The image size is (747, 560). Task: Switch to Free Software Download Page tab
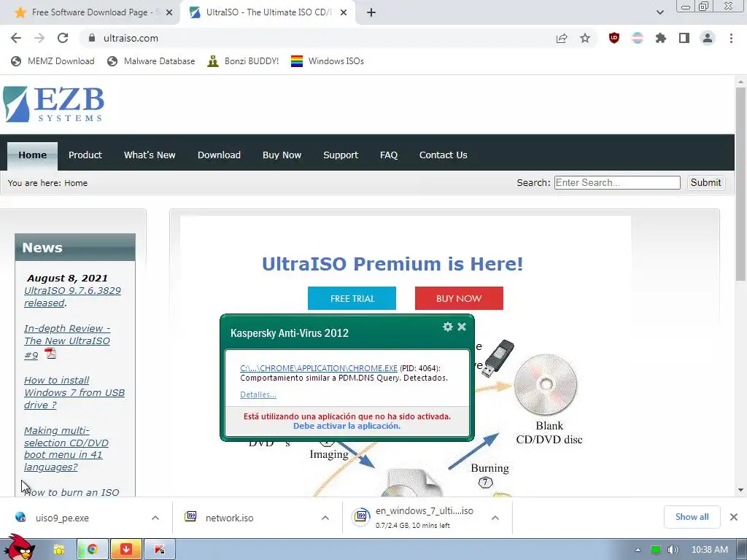pyautogui.click(x=90, y=12)
